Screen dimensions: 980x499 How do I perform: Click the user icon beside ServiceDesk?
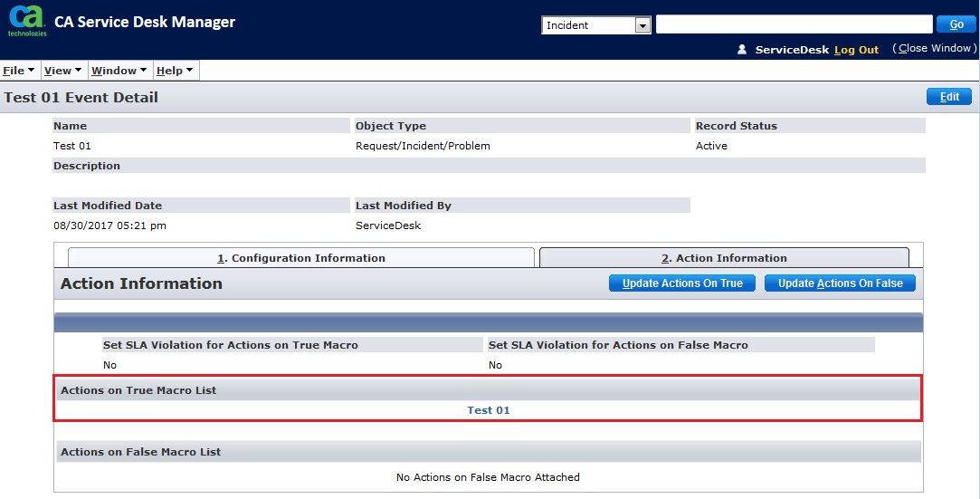click(742, 50)
